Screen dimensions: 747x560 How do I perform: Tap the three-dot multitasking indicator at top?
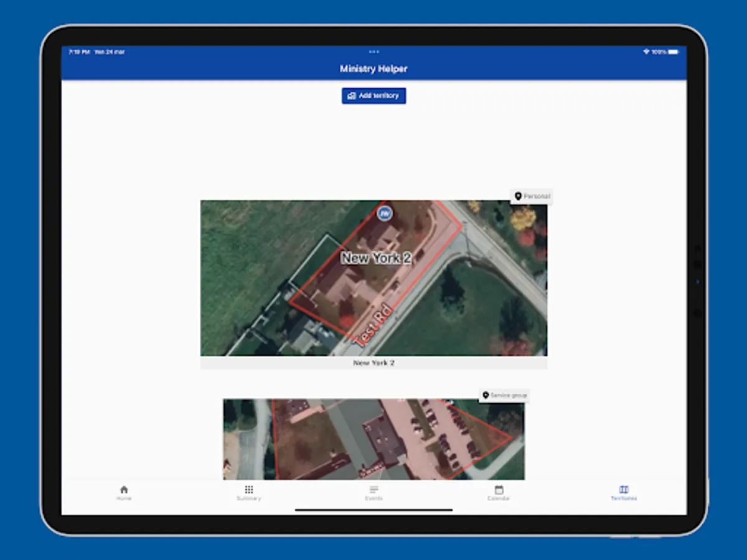coord(374,52)
